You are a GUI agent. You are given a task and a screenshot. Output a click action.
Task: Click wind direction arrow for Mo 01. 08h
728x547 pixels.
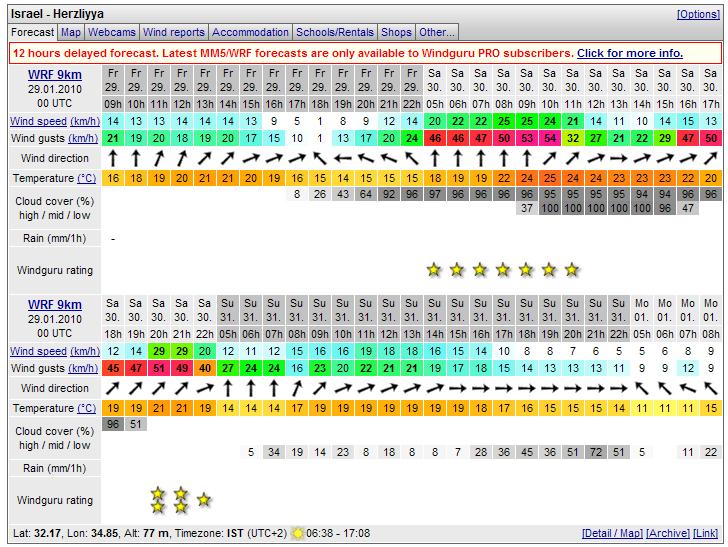[x=711, y=388]
